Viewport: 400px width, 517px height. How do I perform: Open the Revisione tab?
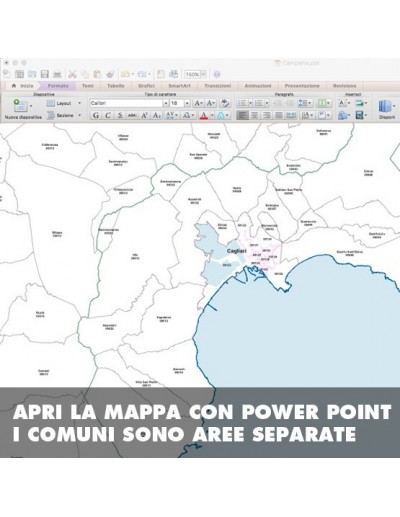[x=344, y=86]
